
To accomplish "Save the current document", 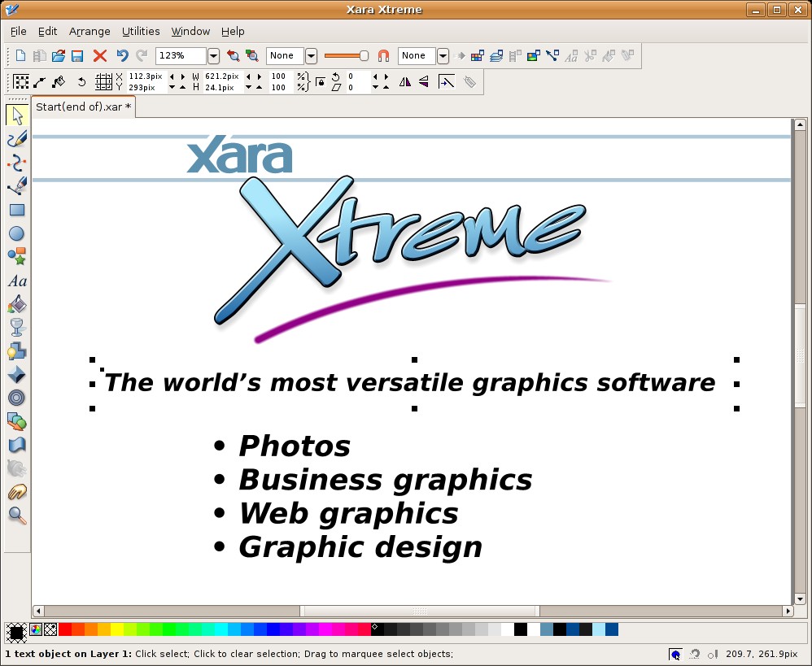I will coord(77,55).
